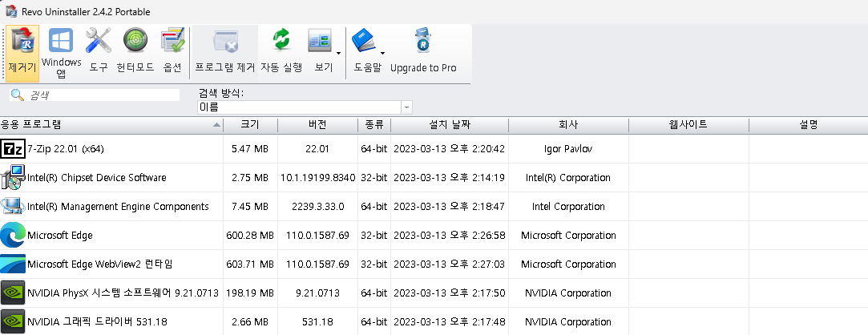Select the 7-Zip program icon

coord(13,149)
